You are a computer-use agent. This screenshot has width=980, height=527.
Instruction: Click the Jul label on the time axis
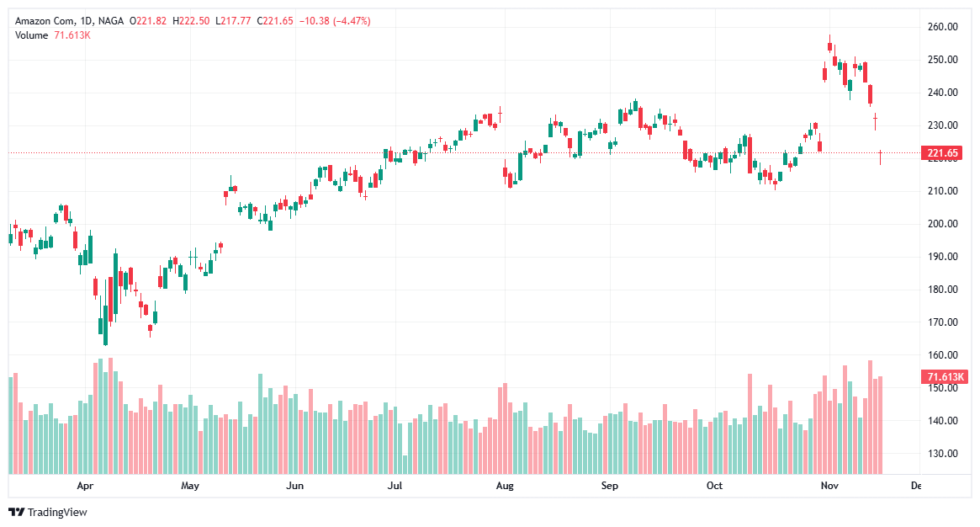point(395,486)
